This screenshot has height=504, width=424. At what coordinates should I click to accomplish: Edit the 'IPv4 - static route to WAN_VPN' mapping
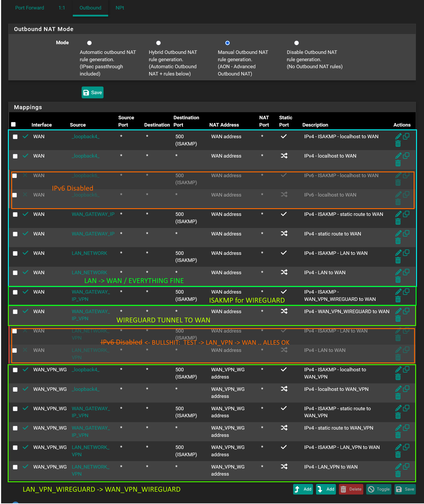(x=398, y=428)
